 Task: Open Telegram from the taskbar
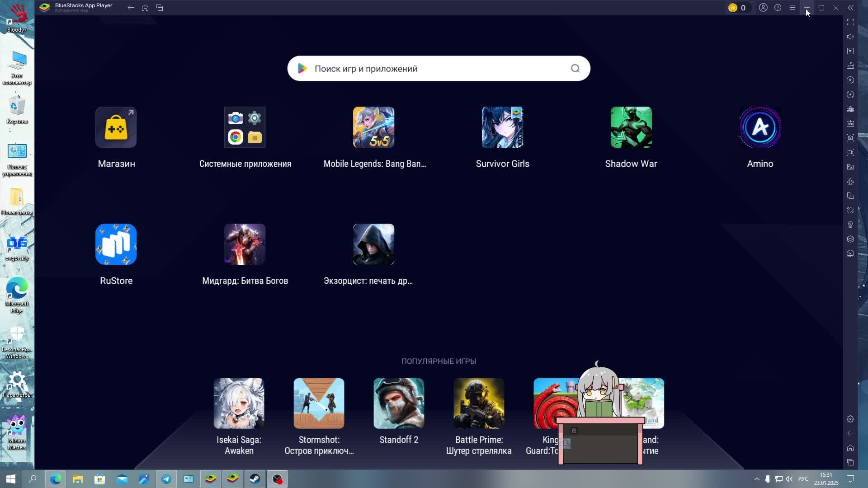click(166, 479)
